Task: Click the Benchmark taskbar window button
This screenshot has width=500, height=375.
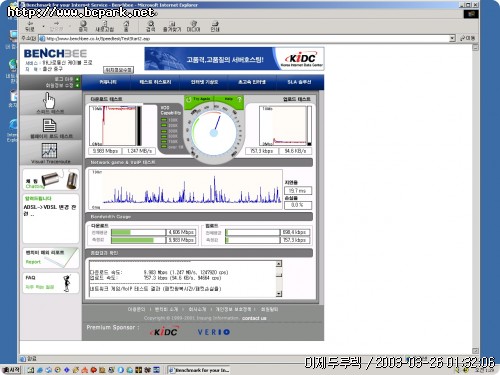Action: pyautogui.click(x=199, y=370)
